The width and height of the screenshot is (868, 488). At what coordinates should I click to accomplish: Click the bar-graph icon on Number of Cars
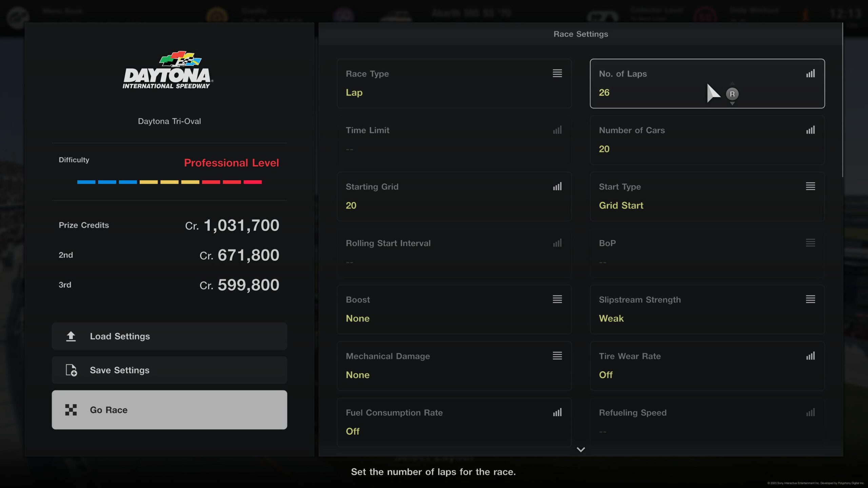[x=810, y=130]
